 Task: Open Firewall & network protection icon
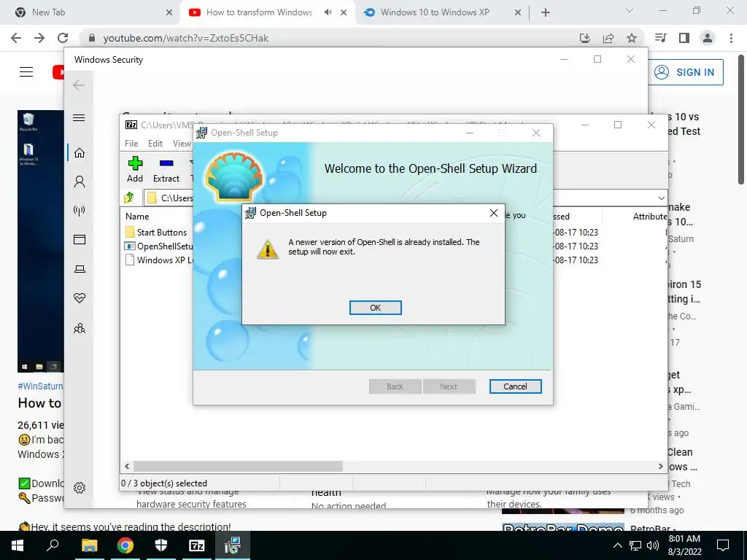pyautogui.click(x=80, y=211)
